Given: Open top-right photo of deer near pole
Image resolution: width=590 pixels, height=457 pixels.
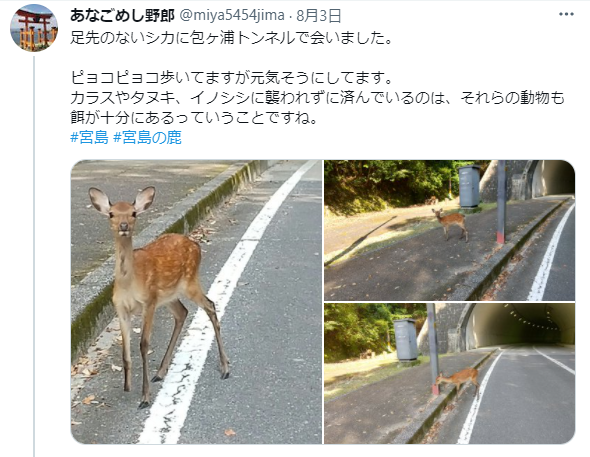Looking at the screenshot, I should tap(450, 230).
